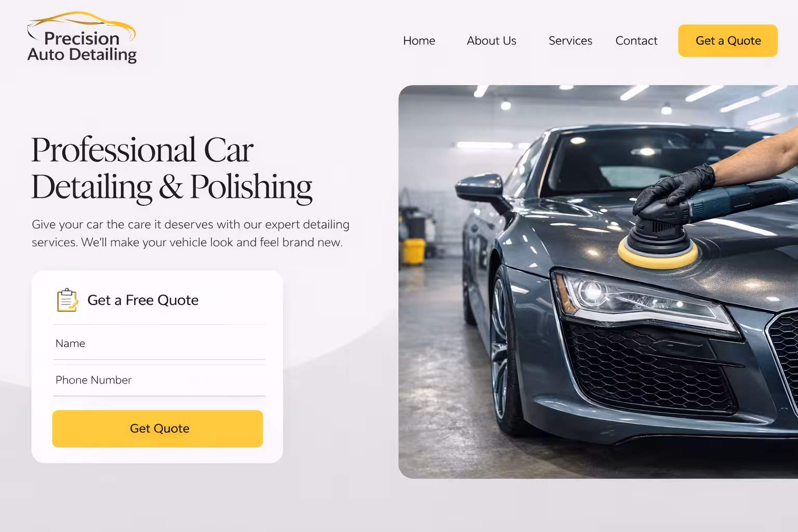This screenshot has width=798, height=532.
Task: Click the yellow Get a Quote button
Action: pyautogui.click(x=727, y=41)
